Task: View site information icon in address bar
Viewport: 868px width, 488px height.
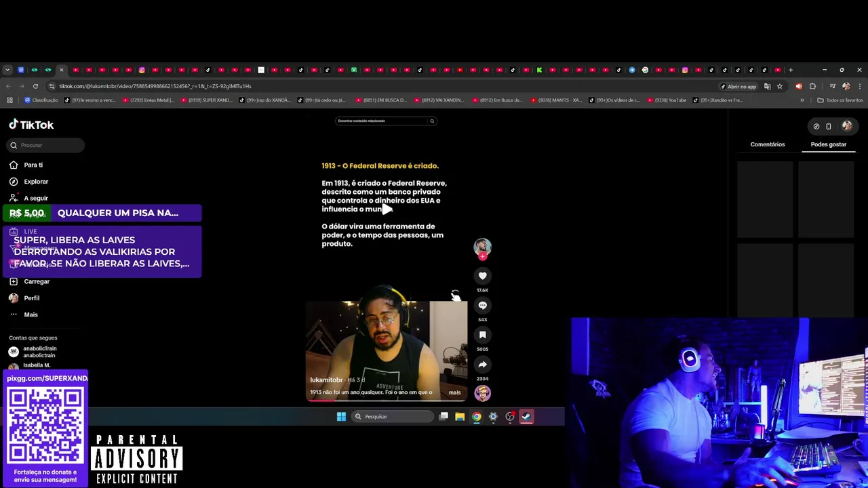Action: [x=52, y=86]
